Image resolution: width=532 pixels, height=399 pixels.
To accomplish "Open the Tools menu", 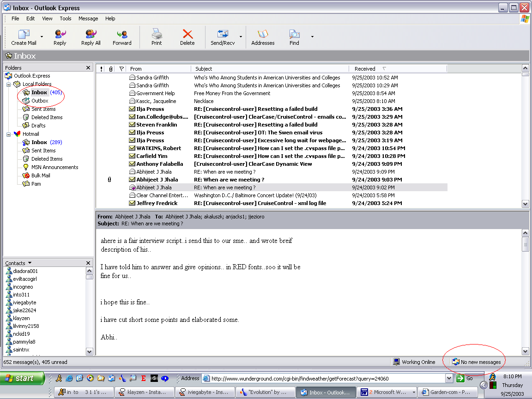I will tap(66, 18).
